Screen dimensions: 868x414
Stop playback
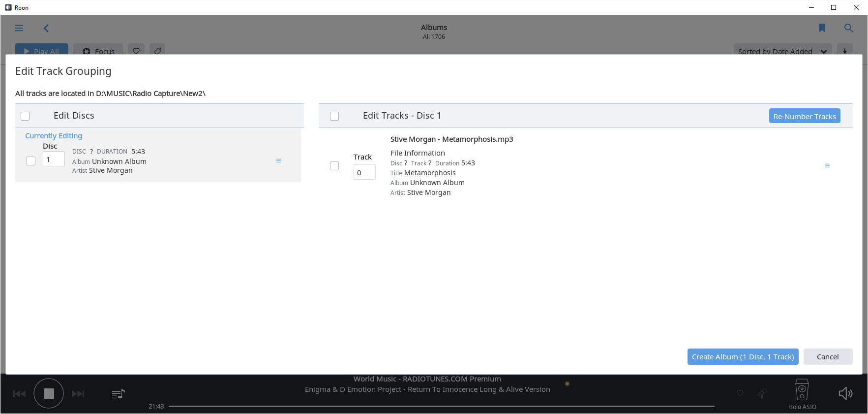(49, 393)
